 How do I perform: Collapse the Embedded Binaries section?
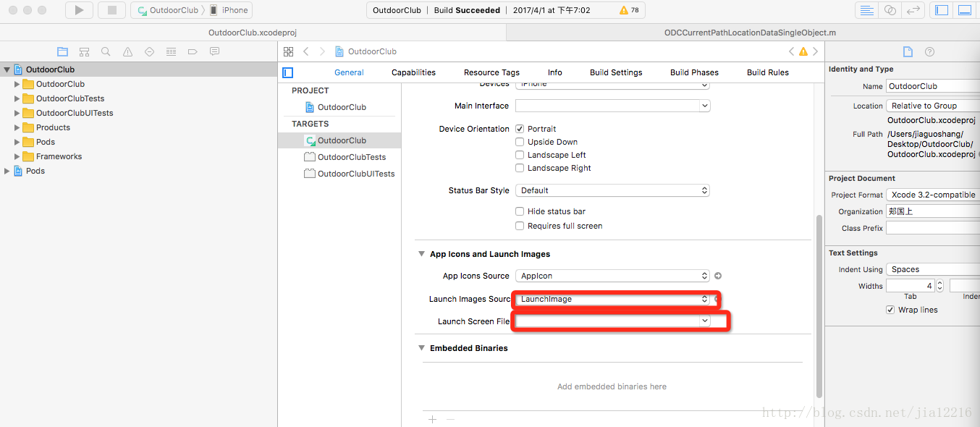coord(422,348)
